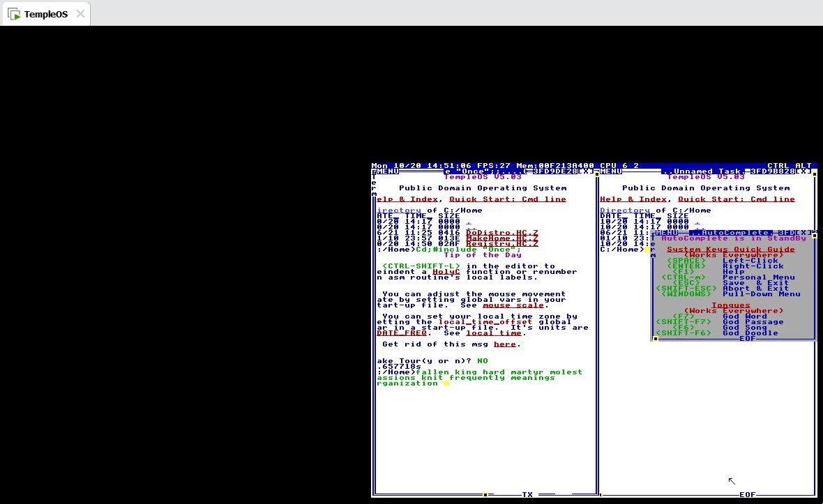Click the "FPS:27" status text
Viewport: 823px width, 504px height.
[493, 166]
